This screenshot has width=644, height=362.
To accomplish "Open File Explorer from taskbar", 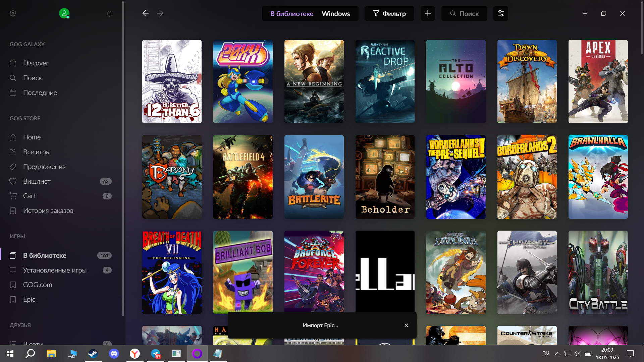I will 51,354.
